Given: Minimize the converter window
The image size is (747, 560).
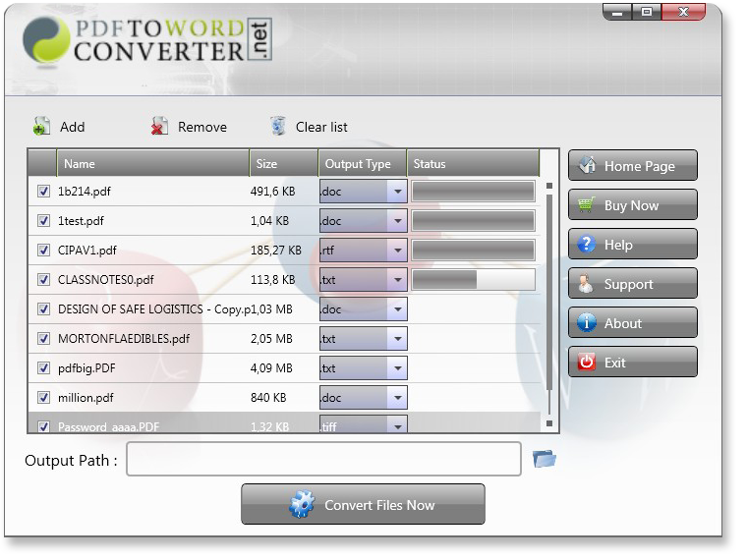Looking at the screenshot, I should [x=617, y=12].
